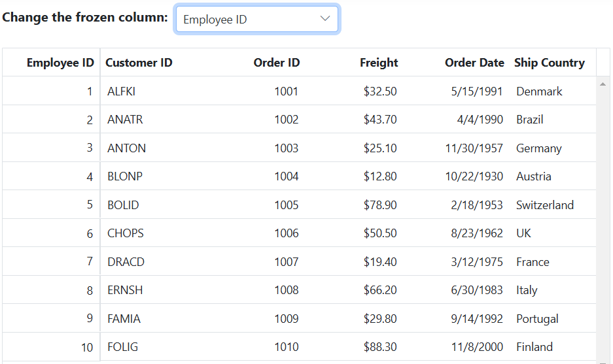613x364 pixels.
Task: Click order ID cell 1004
Action: click(x=286, y=176)
